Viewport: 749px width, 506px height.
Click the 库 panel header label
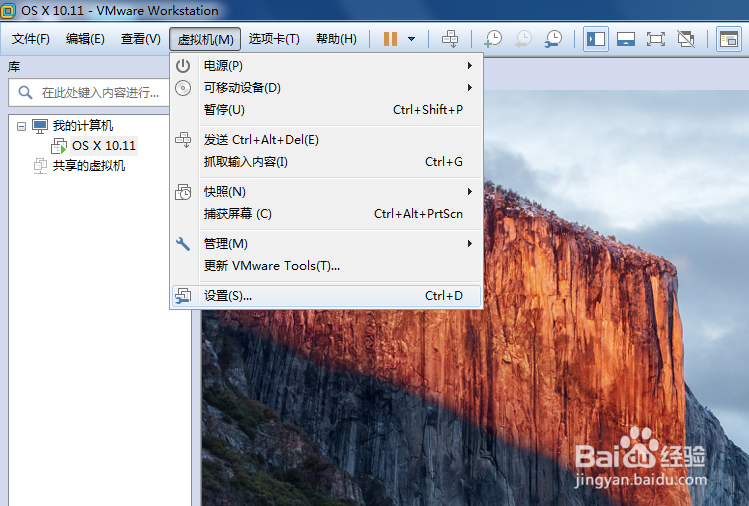point(14,67)
